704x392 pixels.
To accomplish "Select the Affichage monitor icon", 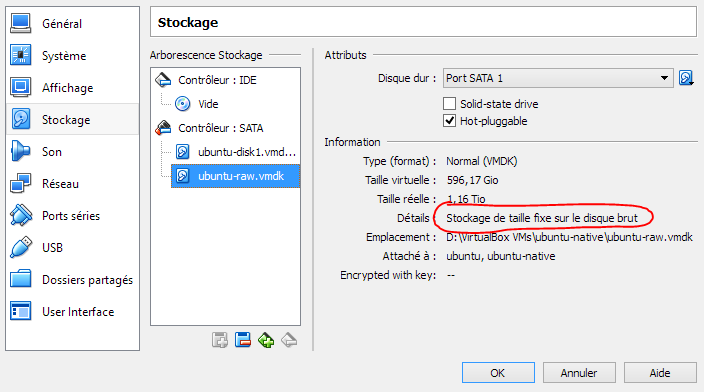I will pyautogui.click(x=21, y=87).
